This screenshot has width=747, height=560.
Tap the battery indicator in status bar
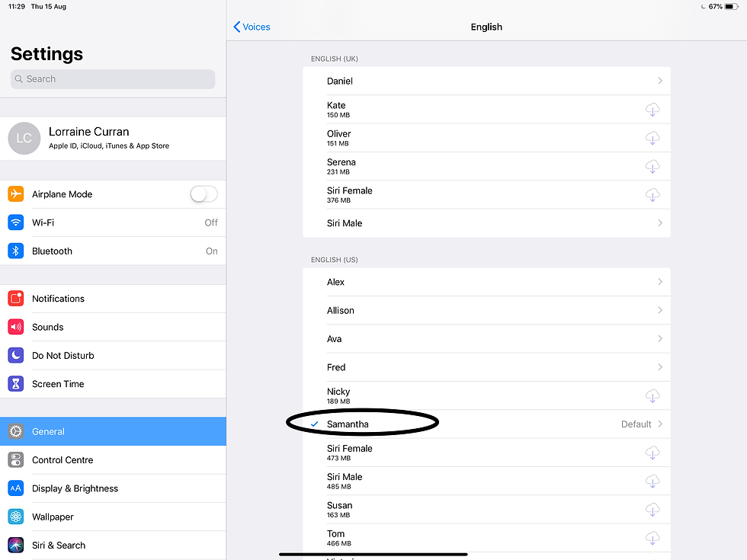[x=731, y=7]
